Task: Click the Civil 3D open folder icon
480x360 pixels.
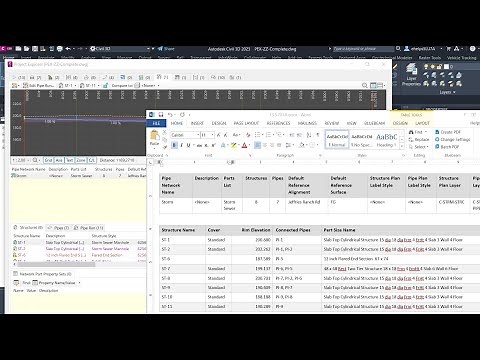Action: (27, 49)
